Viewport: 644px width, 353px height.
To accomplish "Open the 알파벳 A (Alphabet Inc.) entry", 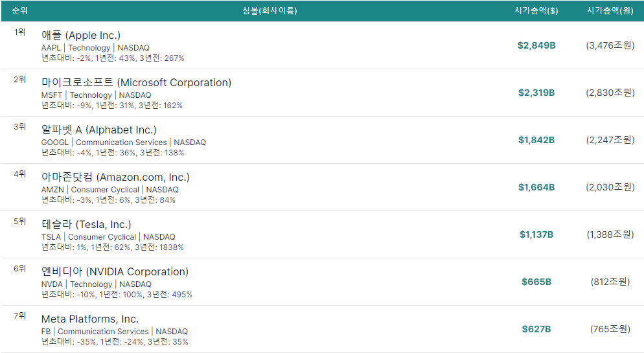I will [x=99, y=130].
